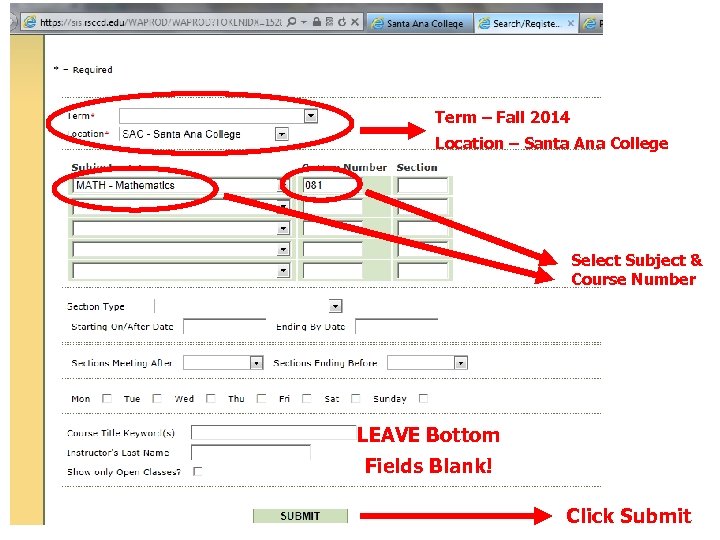Check the Sat checkbox
The image size is (720, 540).
click(356, 399)
